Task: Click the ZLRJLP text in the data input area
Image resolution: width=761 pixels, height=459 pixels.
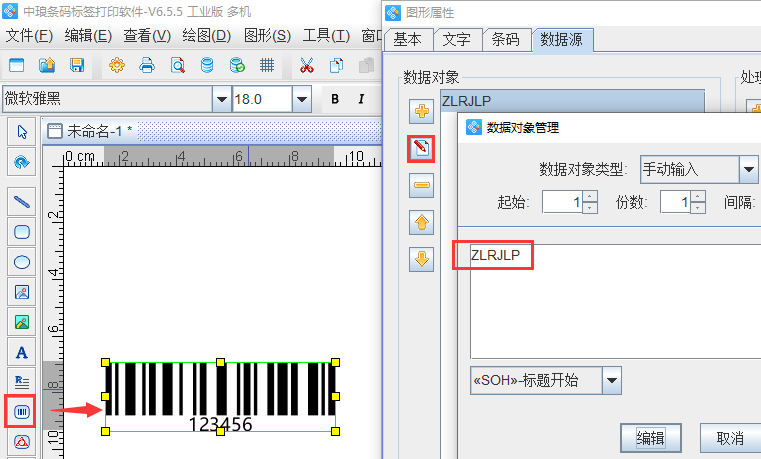Action: [495, 255]
